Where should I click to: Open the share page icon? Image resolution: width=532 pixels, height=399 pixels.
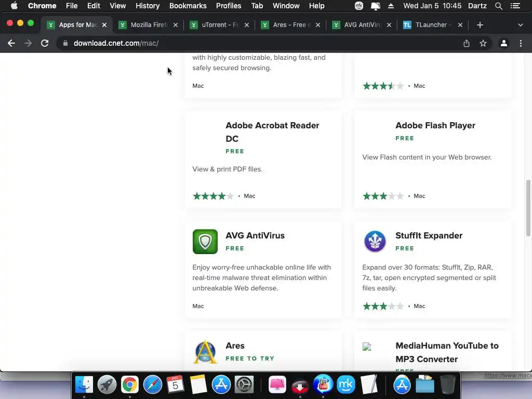click(x=467, y=43)
